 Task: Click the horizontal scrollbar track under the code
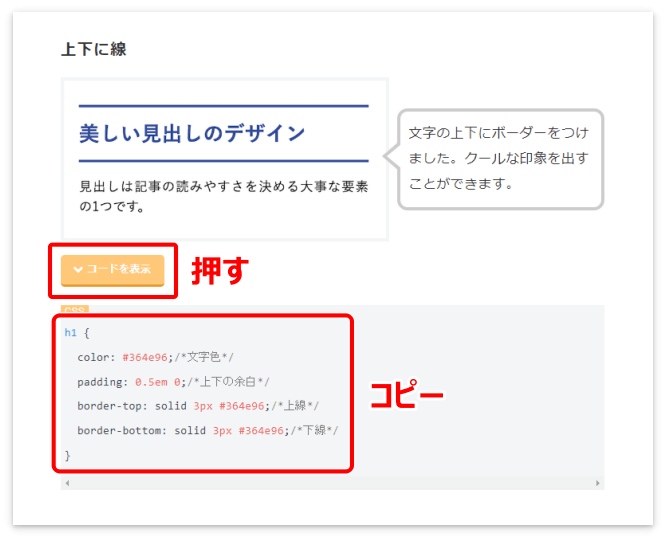pyautogui.click(x=333, y=483)
